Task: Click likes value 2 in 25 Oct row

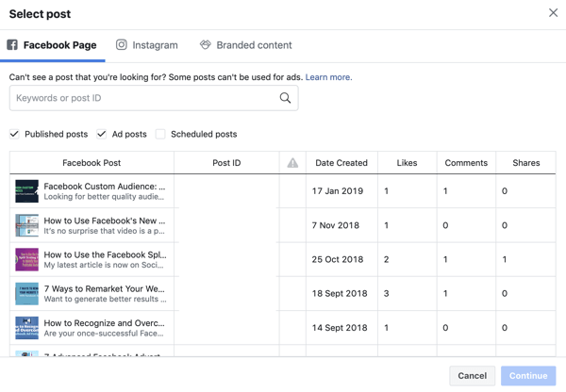Action: (386, 259)
